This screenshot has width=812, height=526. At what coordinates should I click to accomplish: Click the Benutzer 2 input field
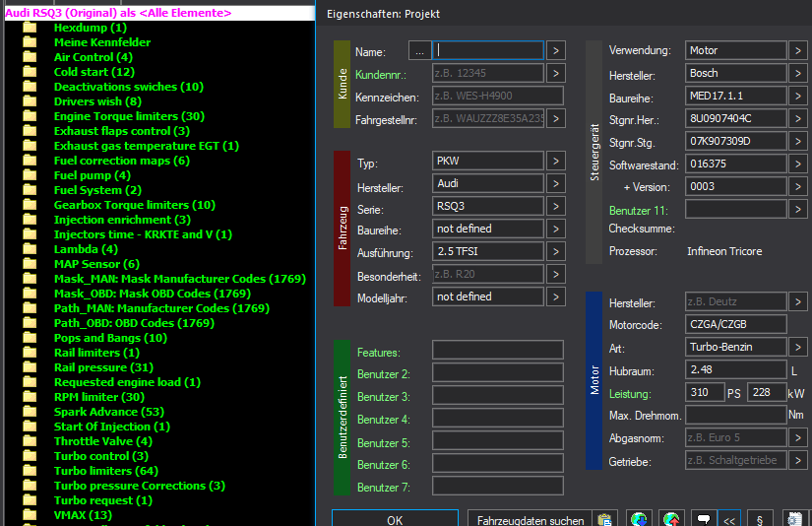[x=498, y=372]
